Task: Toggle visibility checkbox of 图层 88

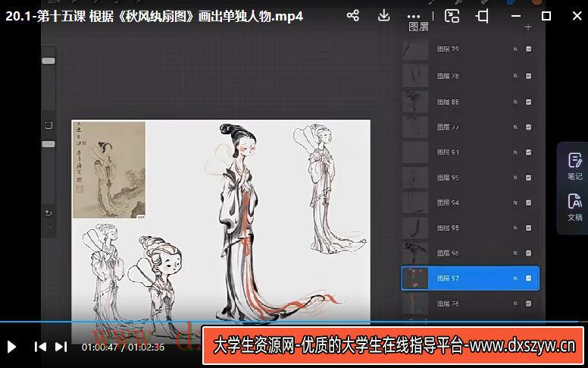Action: (x=528, y=102)
